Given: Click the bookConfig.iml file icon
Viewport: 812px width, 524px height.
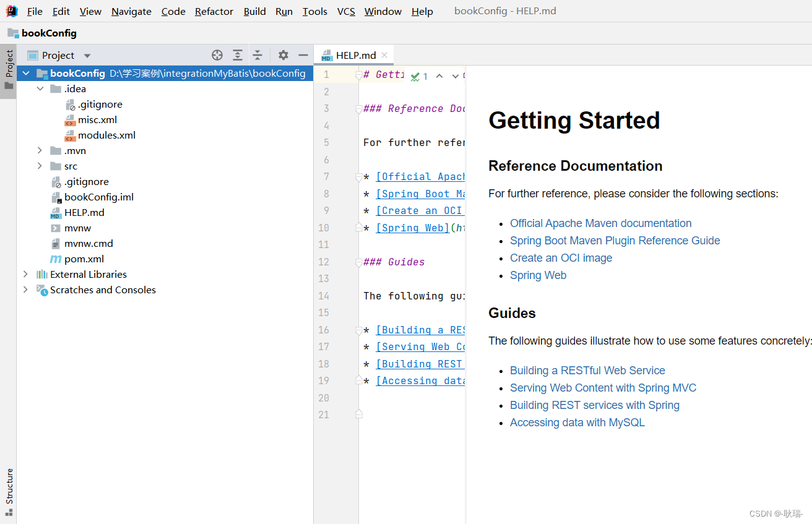Looking at the screenshot, I should pos(56,197).
